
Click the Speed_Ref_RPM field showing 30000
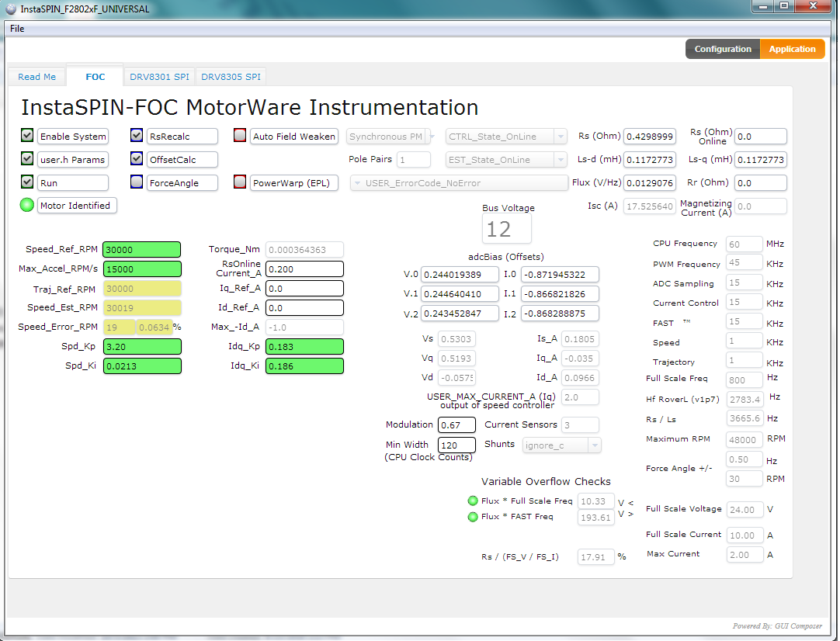[x=142, y=250]
